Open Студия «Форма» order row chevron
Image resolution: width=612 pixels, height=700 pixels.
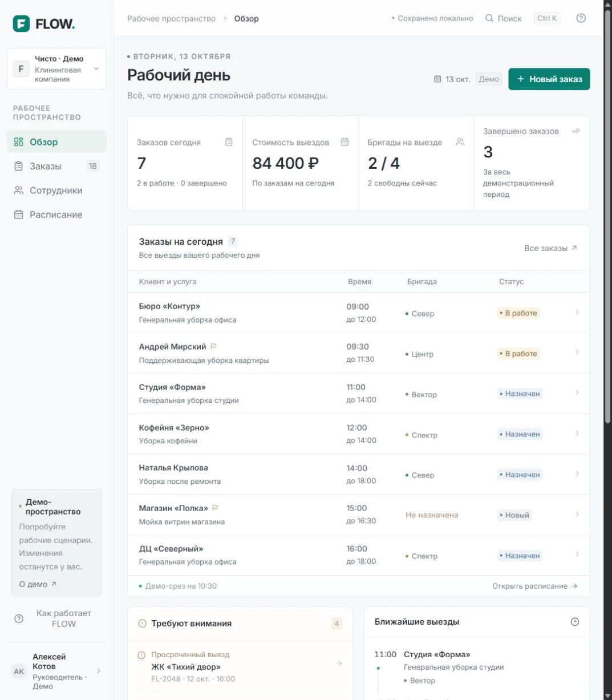coord(577,393)
